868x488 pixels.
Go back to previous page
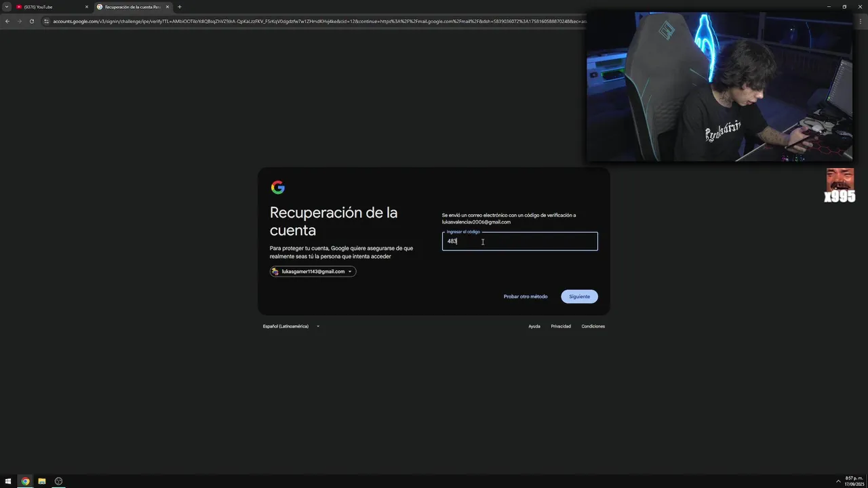click(7, 21)
